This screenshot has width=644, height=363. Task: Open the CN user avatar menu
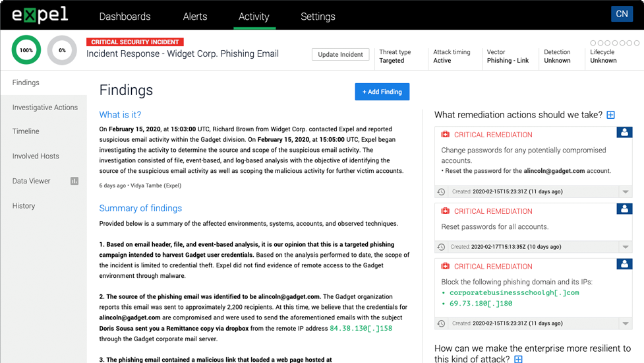(622, 14)
